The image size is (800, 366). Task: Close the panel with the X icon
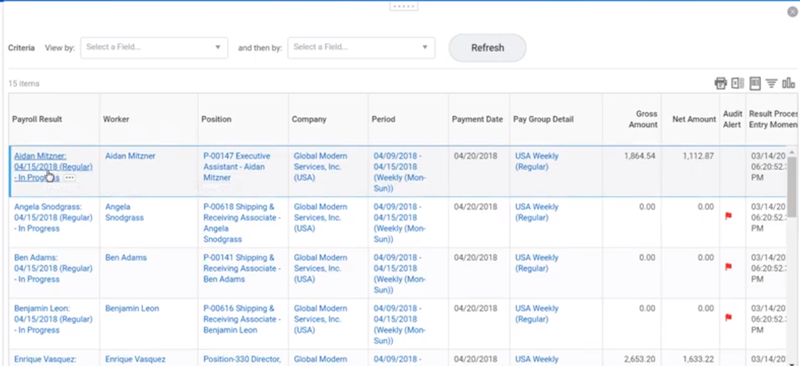[792, 12]
